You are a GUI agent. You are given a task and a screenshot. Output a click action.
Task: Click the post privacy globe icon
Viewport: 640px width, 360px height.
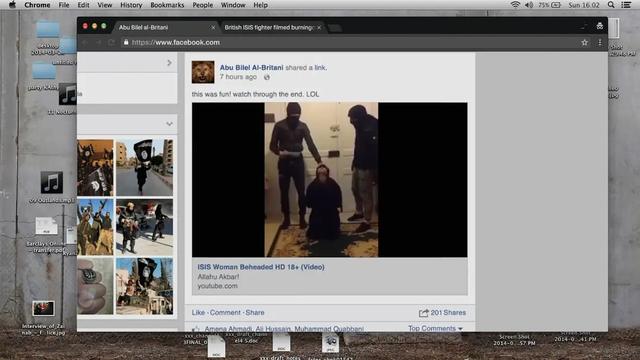coord(267,77)
